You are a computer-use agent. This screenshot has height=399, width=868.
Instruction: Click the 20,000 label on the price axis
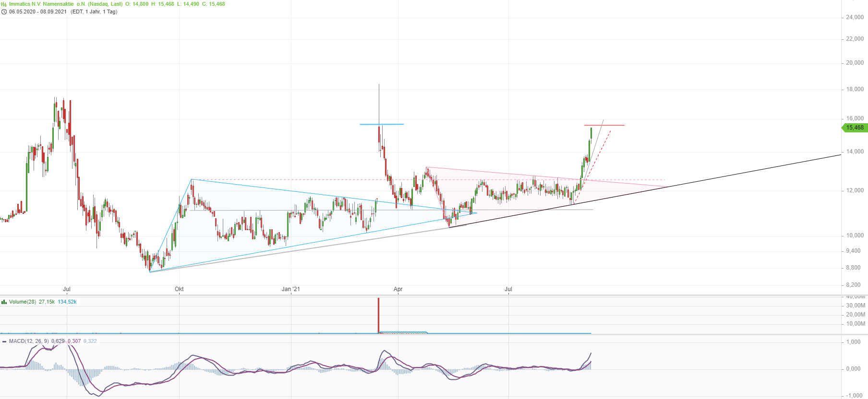[855, 63]
